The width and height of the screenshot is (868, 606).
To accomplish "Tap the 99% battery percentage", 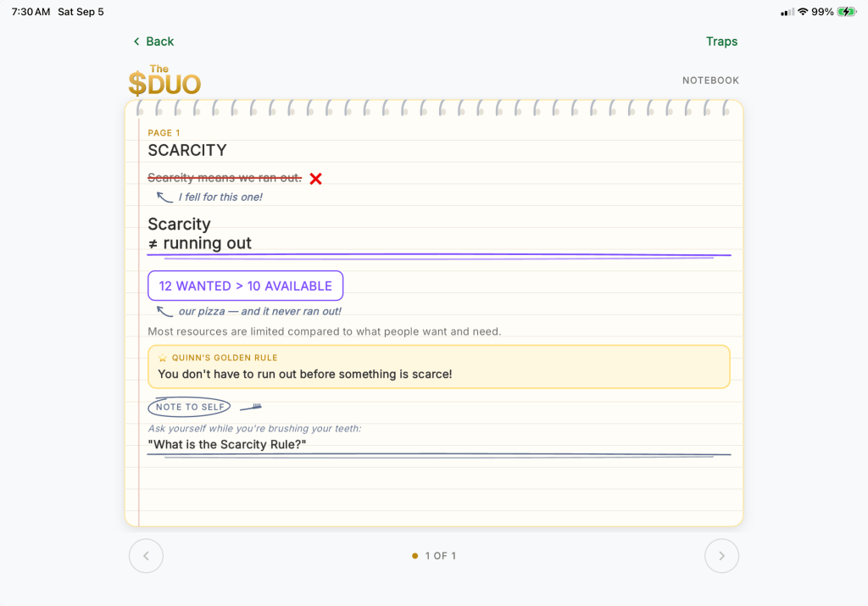I will pyautogui.click(x=822, y=12).
